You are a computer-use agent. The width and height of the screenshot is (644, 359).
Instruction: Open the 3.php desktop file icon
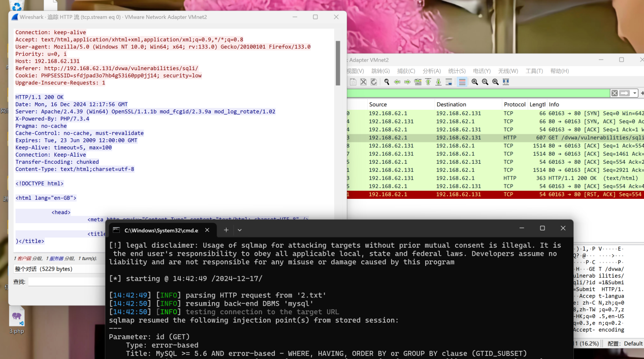[17, 320]
